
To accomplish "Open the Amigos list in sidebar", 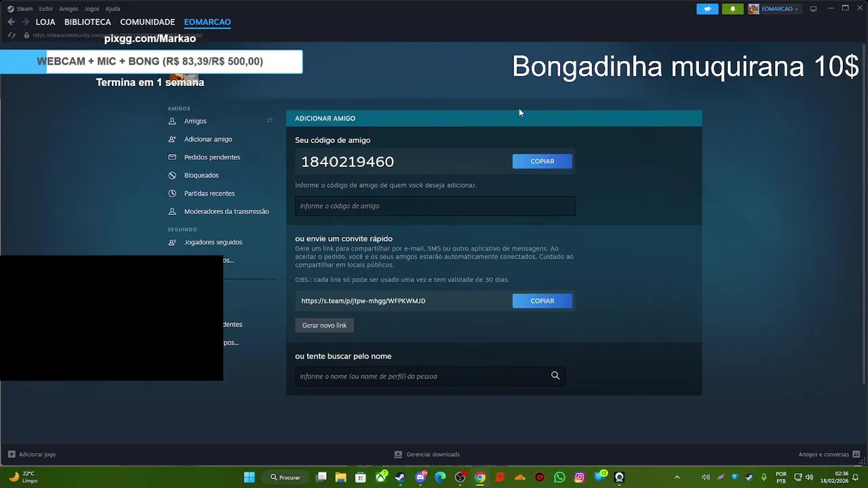I will click(195, 121).
